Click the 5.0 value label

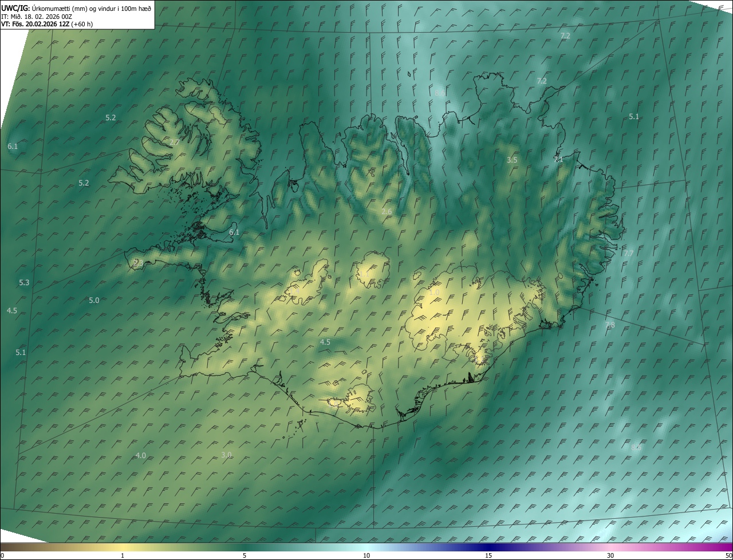94,300
